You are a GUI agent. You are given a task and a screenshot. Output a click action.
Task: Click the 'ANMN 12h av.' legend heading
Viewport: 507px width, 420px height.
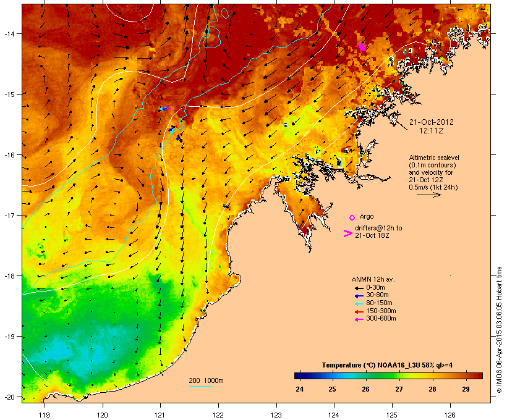(x=373, y=279)
